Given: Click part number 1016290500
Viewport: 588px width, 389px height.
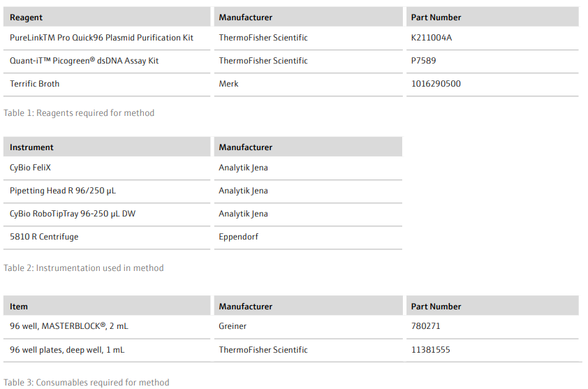Looking at the screenshot, I should point(436,84).
